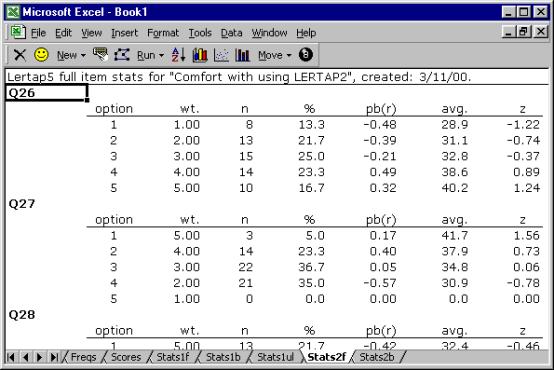Switch to the Stats1f sheet tab
The image size is (554, 370).
[x=173, y=357]
